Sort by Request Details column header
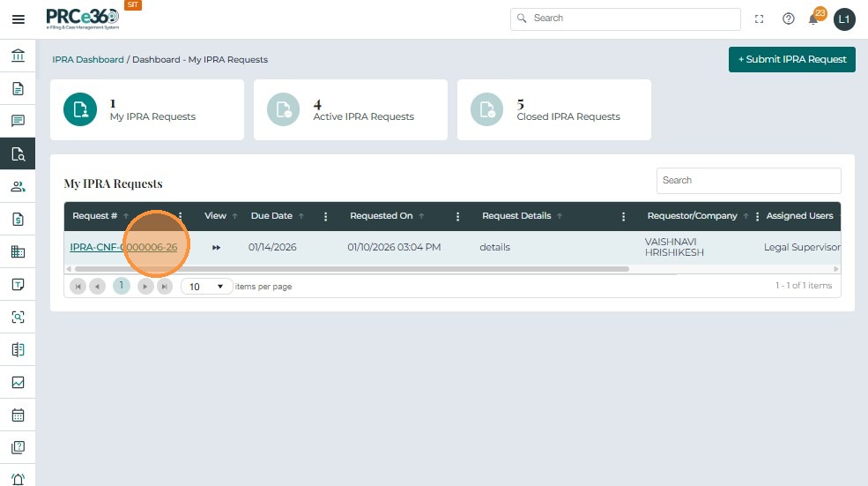The image size is (868, 486). click(516, 215)
